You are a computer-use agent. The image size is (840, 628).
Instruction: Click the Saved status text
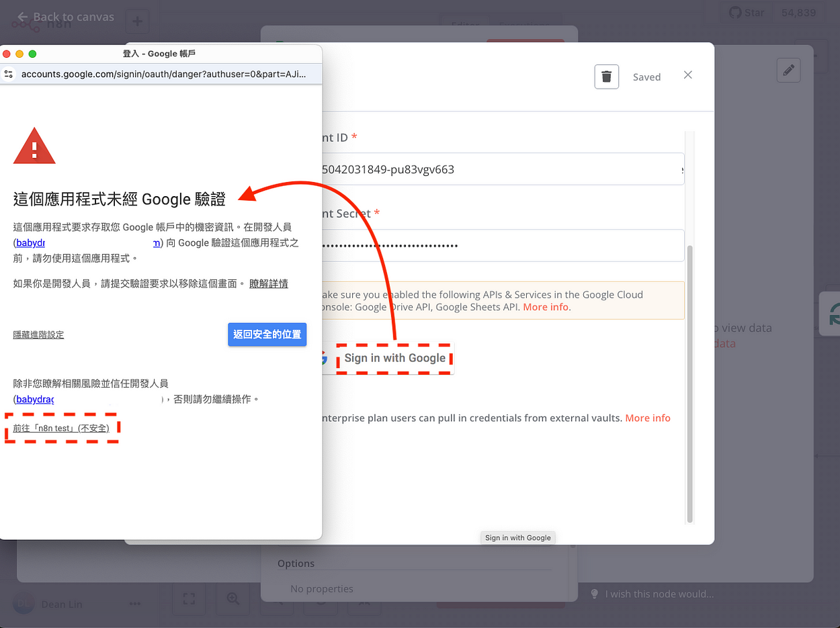tap(646, 77)
